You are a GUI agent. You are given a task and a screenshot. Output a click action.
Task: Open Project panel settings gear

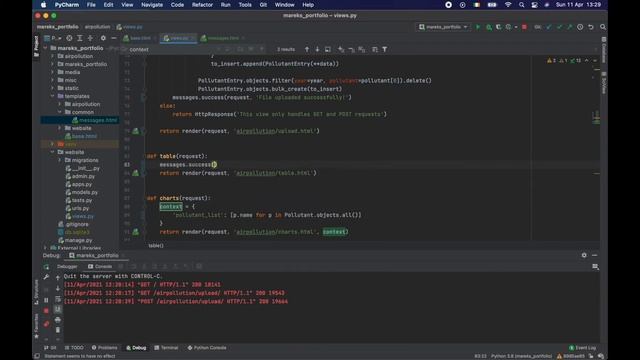[x=103, y=38]
